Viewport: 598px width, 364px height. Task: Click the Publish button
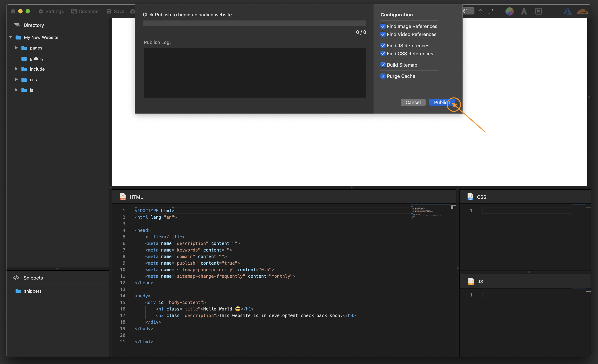pyautogui.click(x=442, y=102)
